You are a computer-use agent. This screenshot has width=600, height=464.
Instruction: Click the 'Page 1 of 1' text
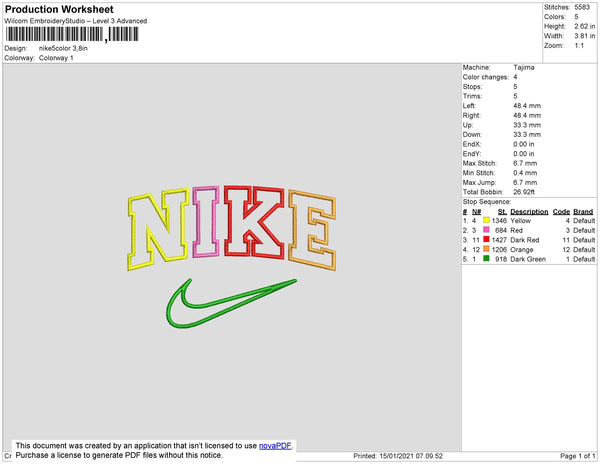point(578,456)
